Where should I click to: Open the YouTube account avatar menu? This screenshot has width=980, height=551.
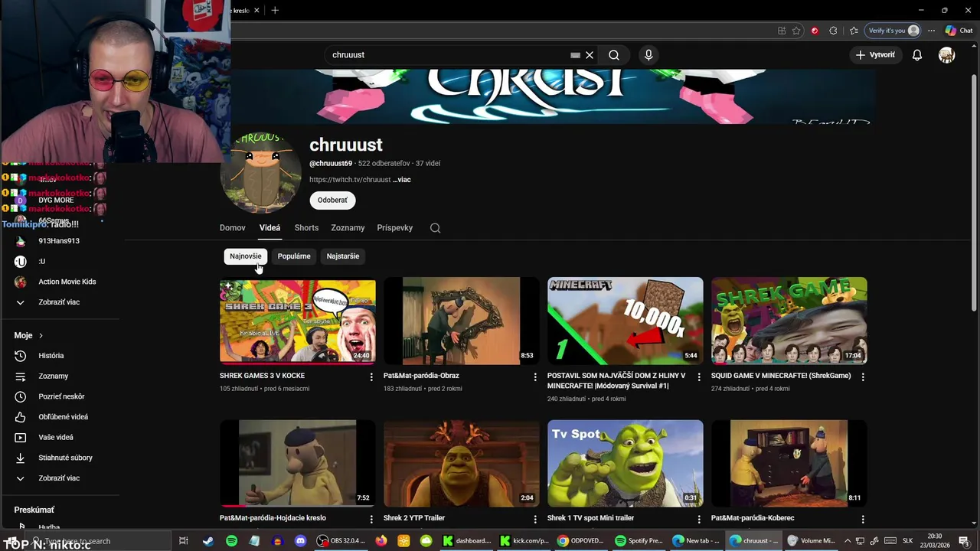click(947, 55)
